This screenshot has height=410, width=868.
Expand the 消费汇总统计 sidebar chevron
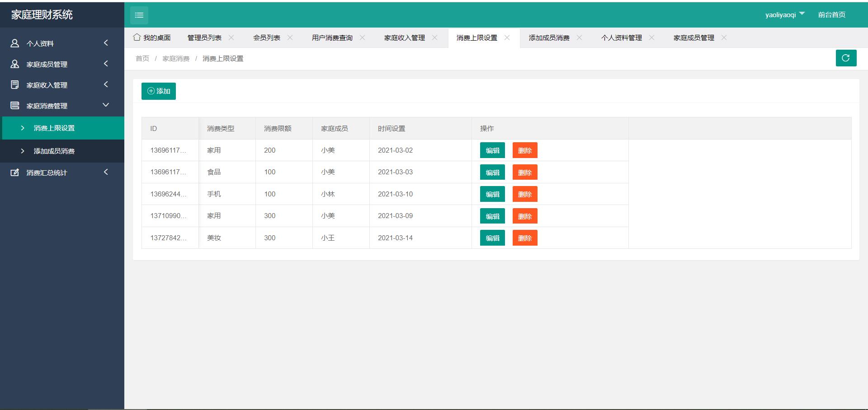click(x=106, y=172)
